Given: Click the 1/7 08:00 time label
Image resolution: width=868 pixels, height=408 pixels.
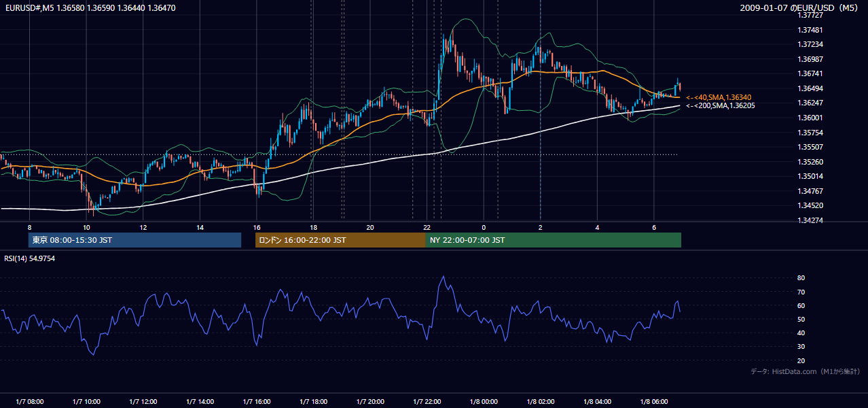Looking at the screenshot, I should point(29,401).
